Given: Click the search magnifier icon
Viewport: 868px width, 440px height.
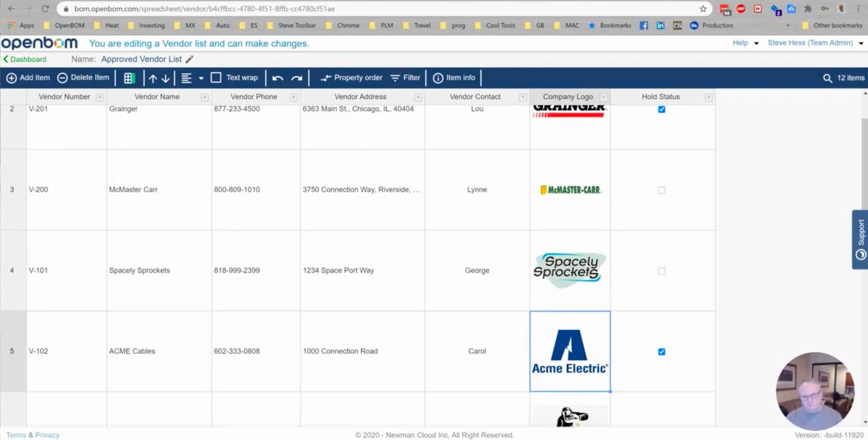Looking at the screenshot, I should (x=827, y=78).
